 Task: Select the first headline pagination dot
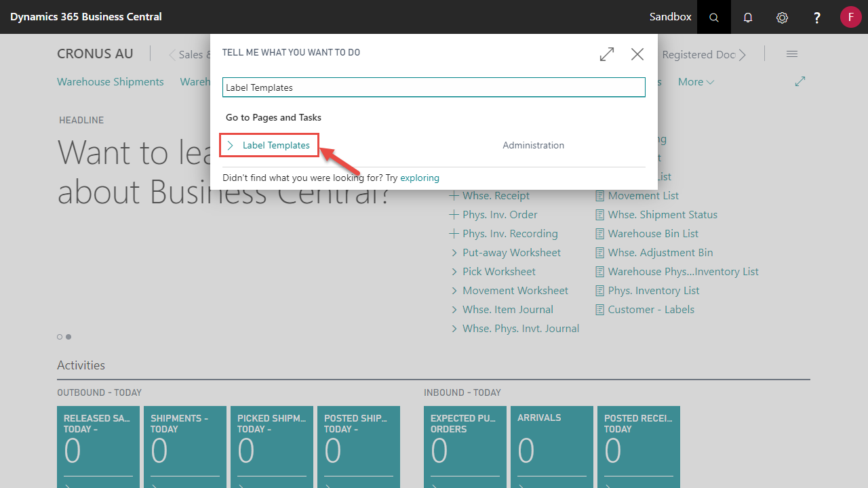tap(60, 337)
